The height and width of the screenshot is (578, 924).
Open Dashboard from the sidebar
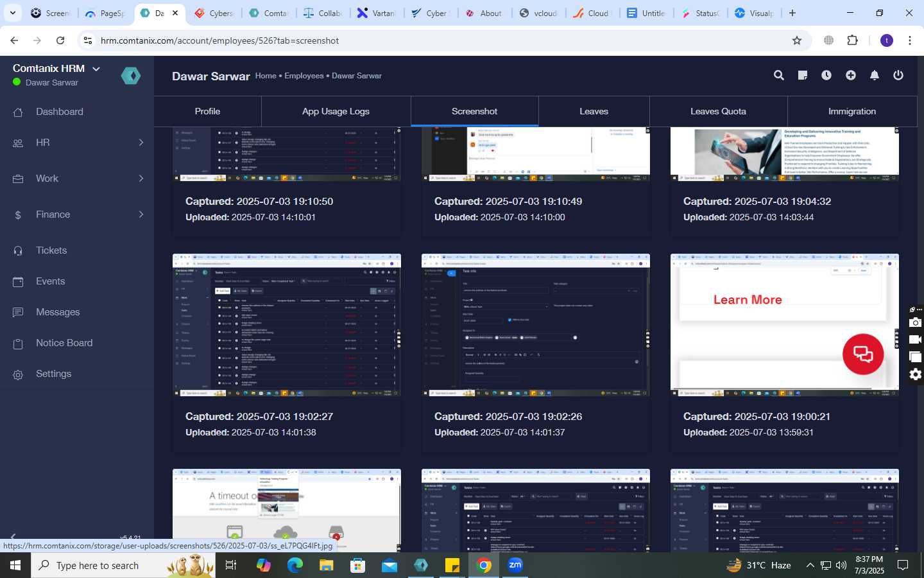(60, 112)
